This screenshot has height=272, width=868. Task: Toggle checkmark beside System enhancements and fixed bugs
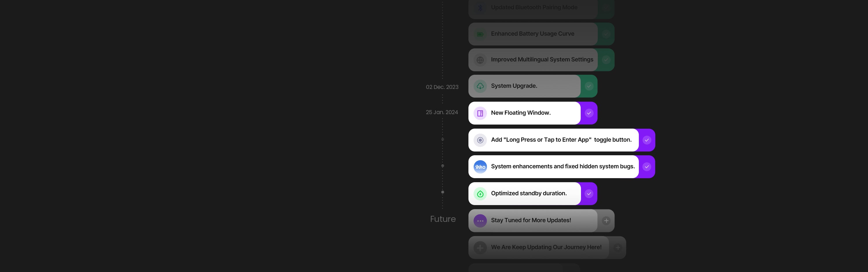point(647,167)
